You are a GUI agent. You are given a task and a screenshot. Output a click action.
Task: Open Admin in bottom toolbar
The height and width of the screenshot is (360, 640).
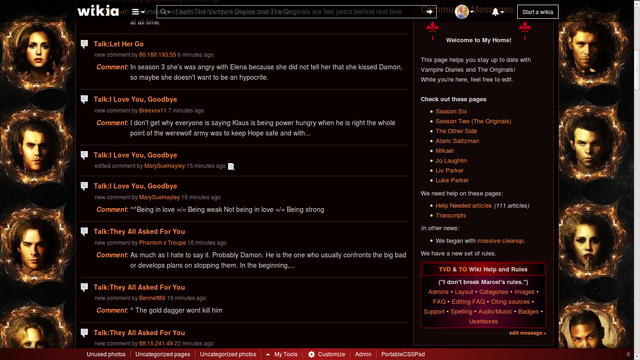point(363,354)
